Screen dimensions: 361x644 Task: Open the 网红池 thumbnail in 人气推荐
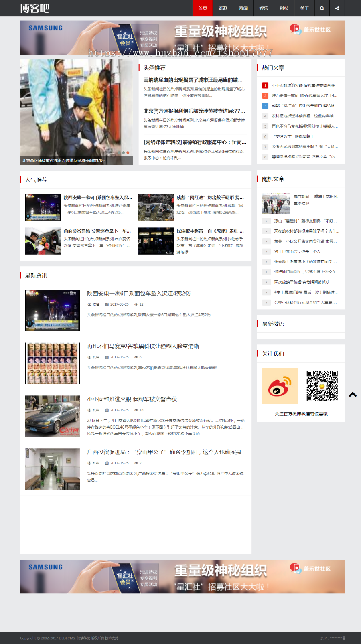click(x=156, y=208)
